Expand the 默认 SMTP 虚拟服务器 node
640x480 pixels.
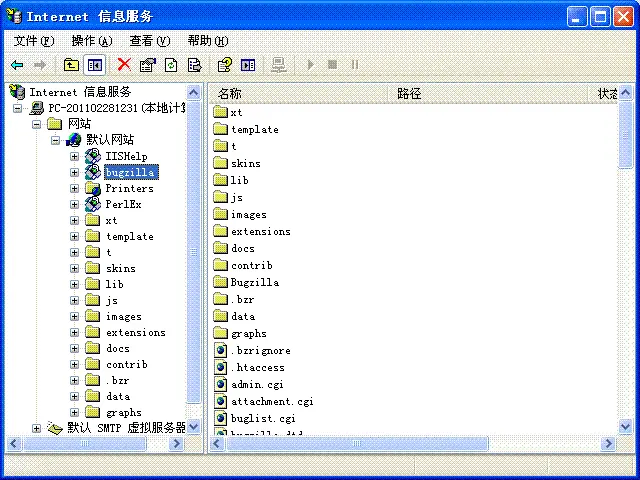[x=36, y=429]
